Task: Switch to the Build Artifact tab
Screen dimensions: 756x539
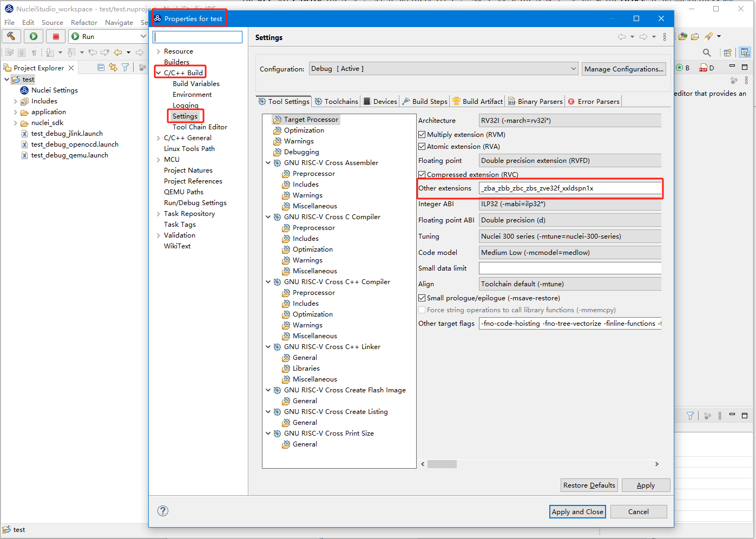Action: 478,101
